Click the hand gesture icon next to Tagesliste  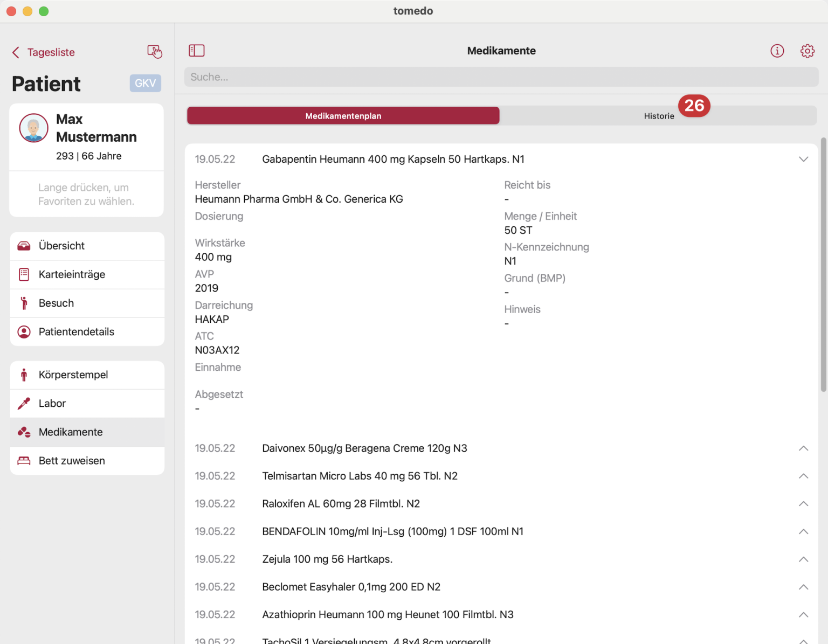click(155, 52)
